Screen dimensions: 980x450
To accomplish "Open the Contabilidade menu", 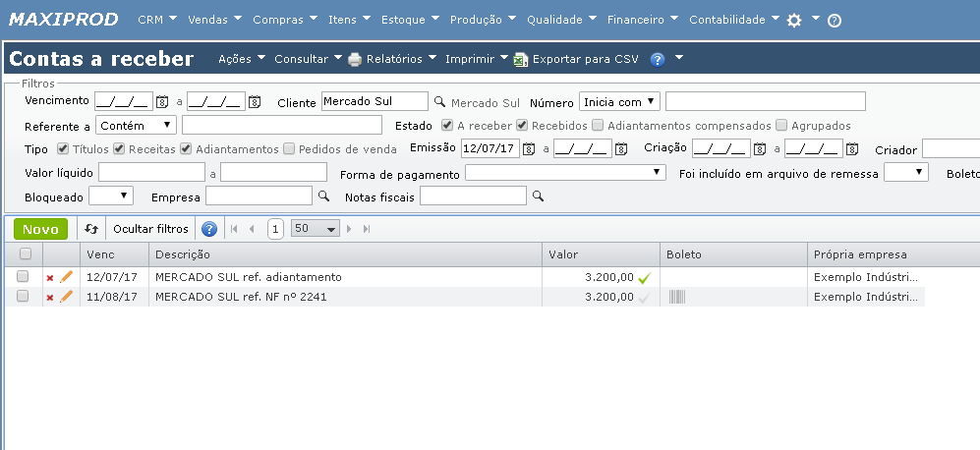I will coord(734,20).
